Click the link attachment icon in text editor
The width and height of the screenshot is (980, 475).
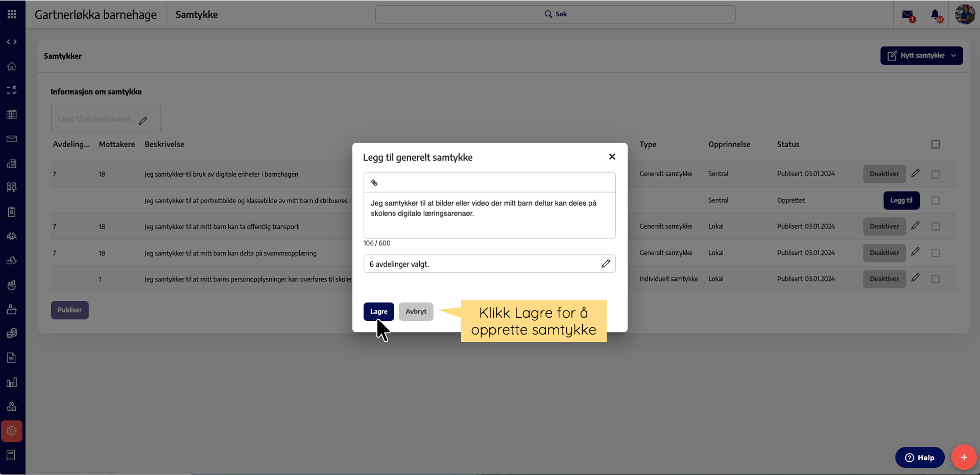pos(374,183)
